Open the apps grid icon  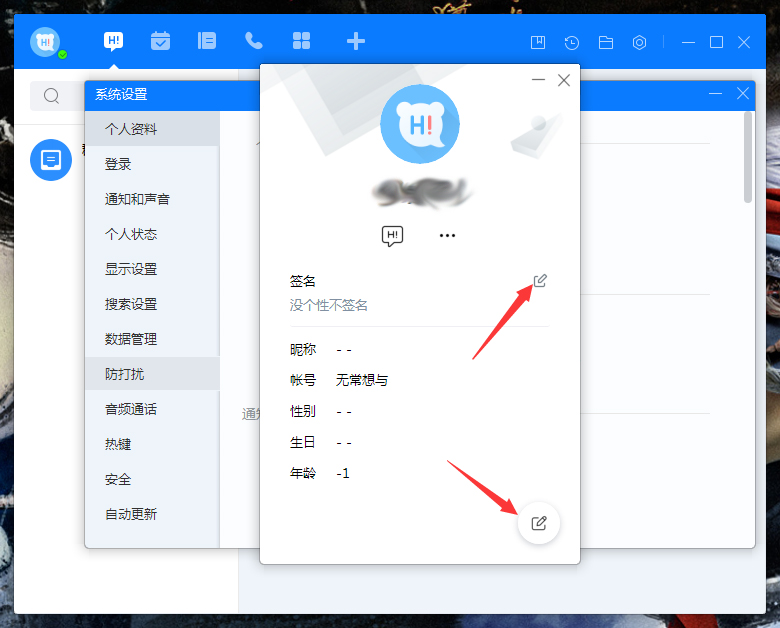pyautogui.click(x=301, y=41)
